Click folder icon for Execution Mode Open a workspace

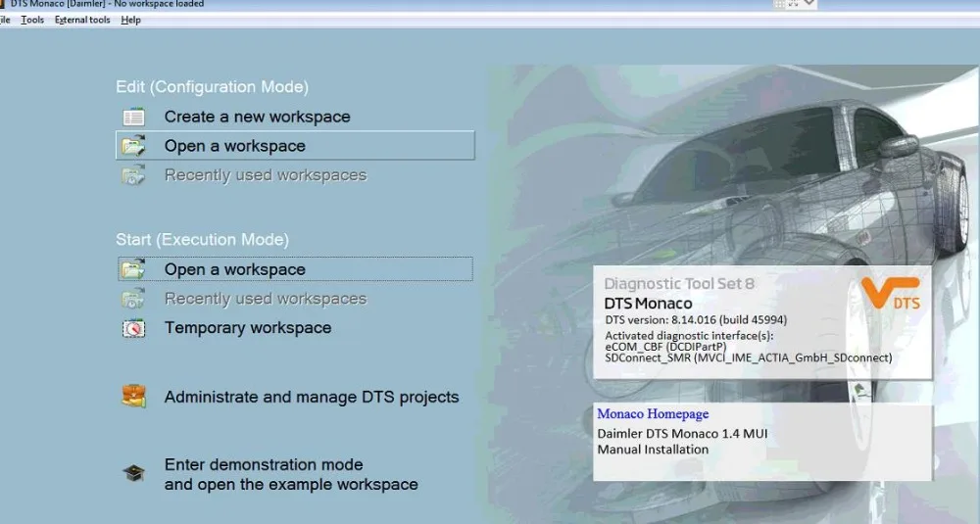point(133,269)
